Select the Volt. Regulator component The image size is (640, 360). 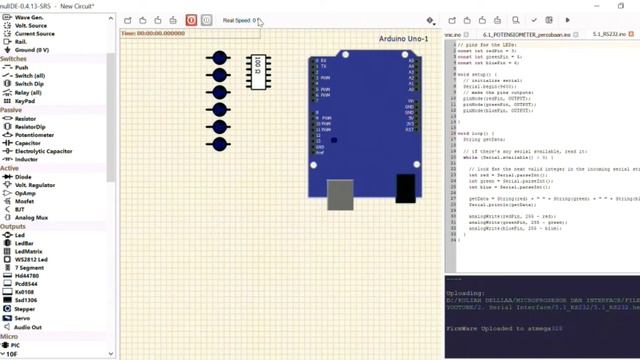(x=35, y=185)
